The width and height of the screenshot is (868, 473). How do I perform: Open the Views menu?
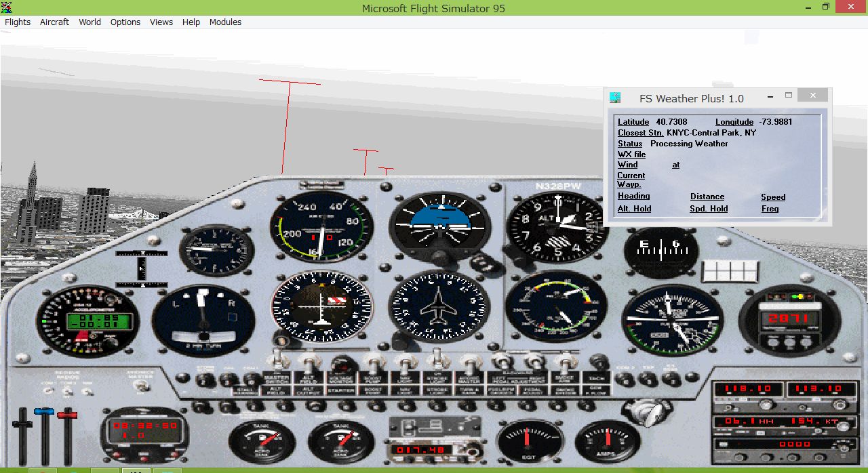pos(161,22)
